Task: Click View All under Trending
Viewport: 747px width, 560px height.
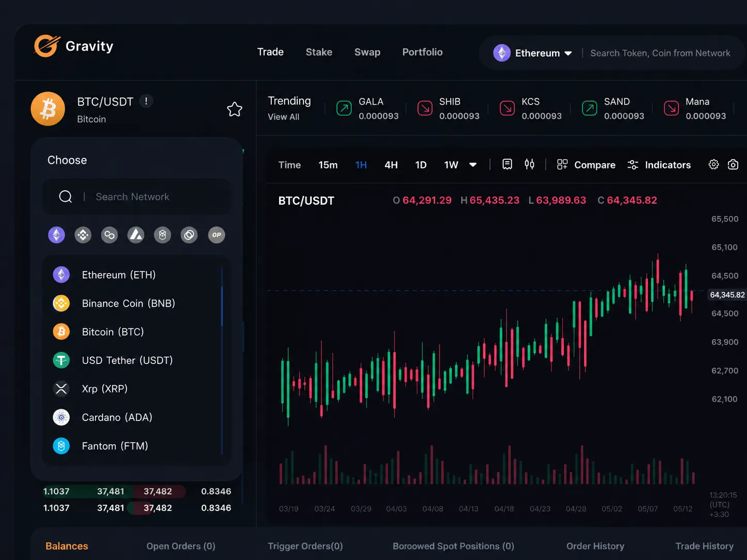Action: click(x=283, y=117)
